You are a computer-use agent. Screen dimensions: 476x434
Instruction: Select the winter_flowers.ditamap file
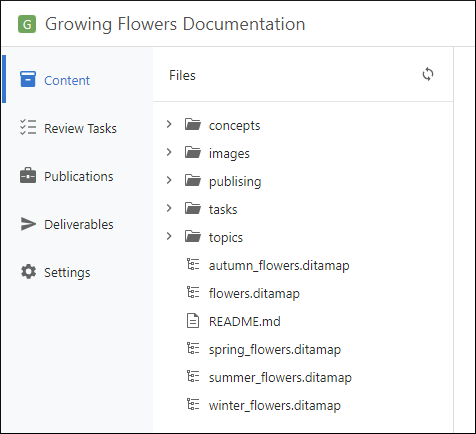click(275, 406)
